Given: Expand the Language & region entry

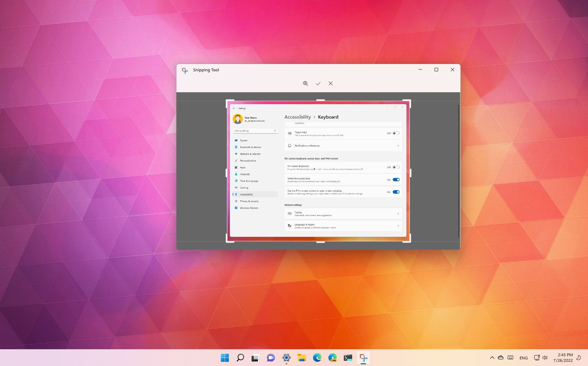Looking at the screenshot, I should coord(398,226).
